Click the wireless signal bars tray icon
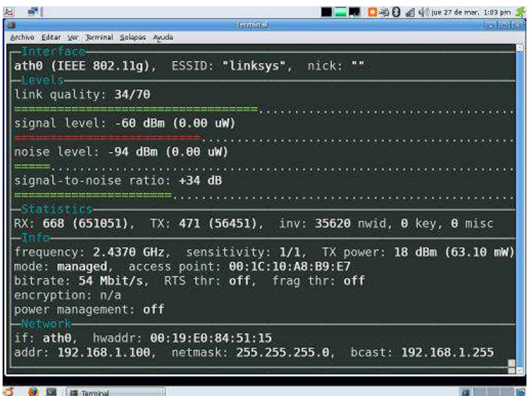The width and height of the screenshot is (532, 396). pos(410,13)
